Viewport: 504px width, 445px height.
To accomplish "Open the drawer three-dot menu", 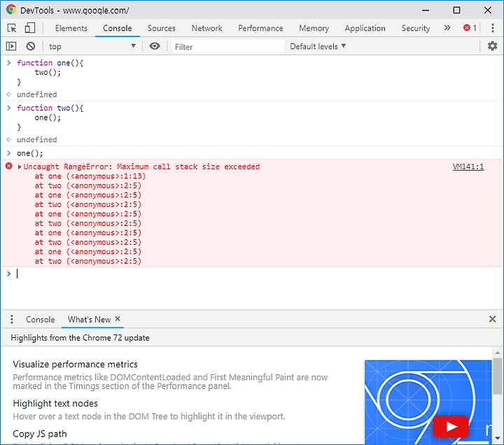I will coord(12,319).
